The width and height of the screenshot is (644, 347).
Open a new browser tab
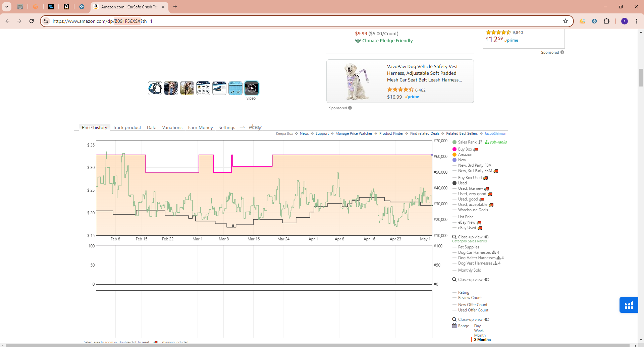tap(175, 7)
